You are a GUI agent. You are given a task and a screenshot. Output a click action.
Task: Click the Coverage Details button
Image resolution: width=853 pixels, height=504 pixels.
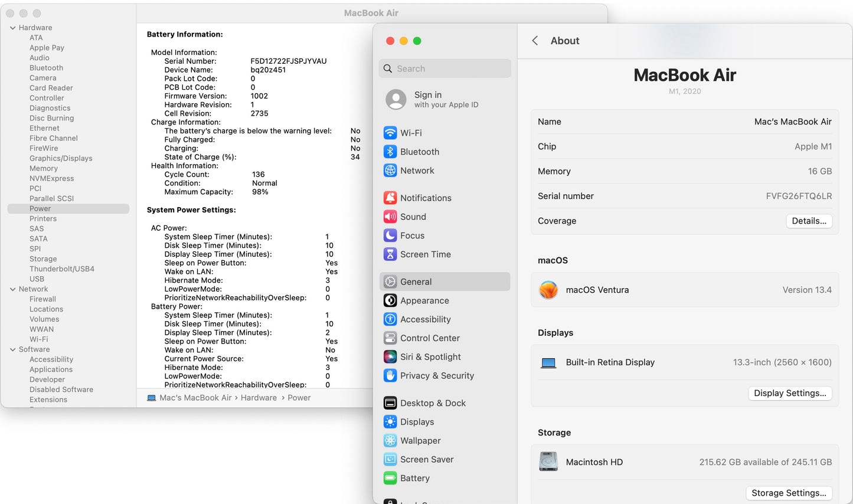809,221
